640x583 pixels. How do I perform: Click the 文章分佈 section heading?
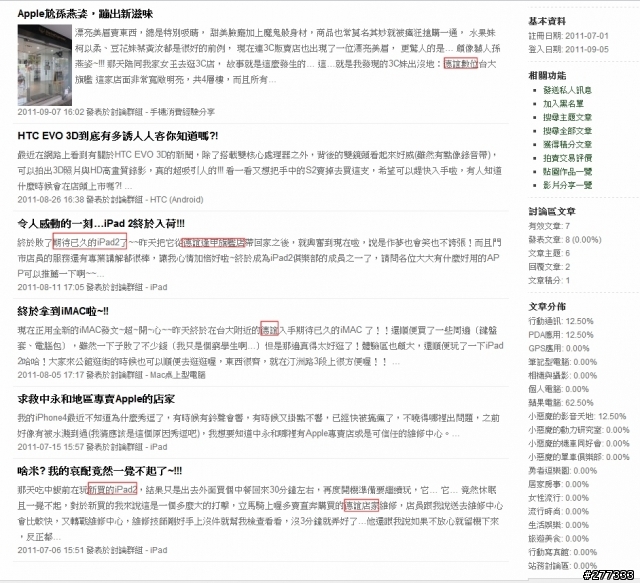(x=547, y=307)
